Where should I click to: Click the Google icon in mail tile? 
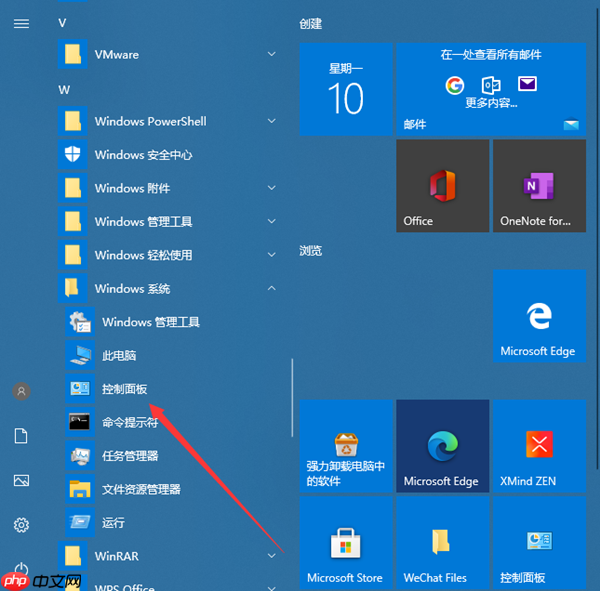pos(455,85)
